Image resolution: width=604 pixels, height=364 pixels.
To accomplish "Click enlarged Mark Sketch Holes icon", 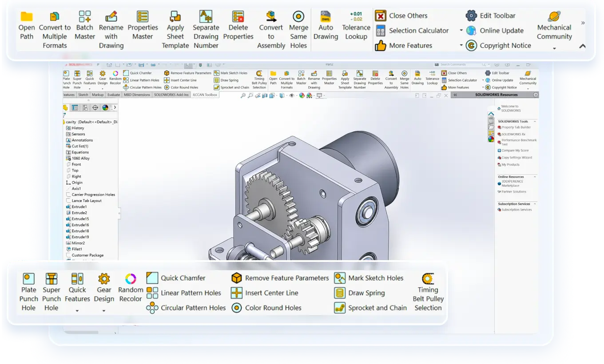I will pyautogui.click(x=340, y=278).
